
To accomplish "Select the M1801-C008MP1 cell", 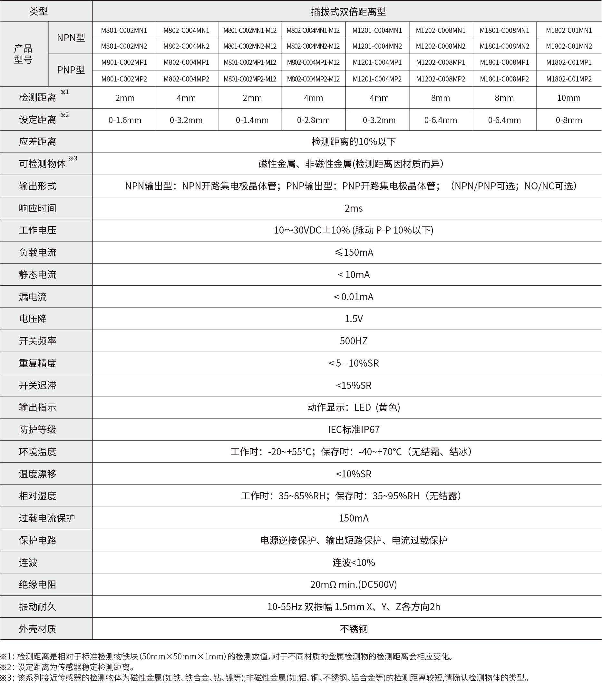I will click(x=504, y=62).
